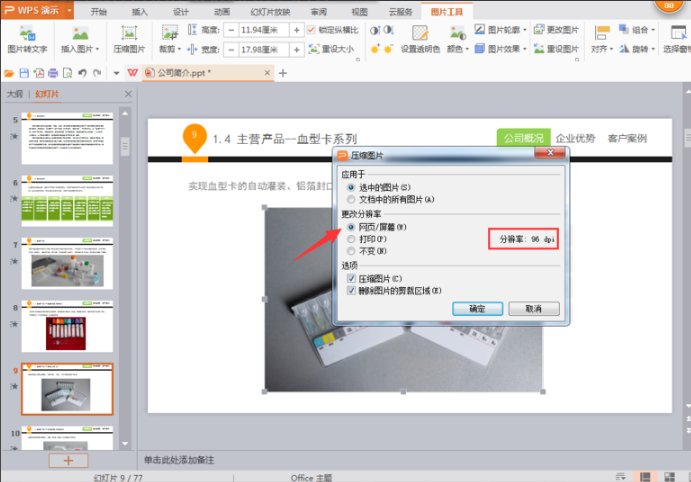The image size is (691, 482).
Task: Open quick access toolbar customize arrow
Action: tap(116, 73)
